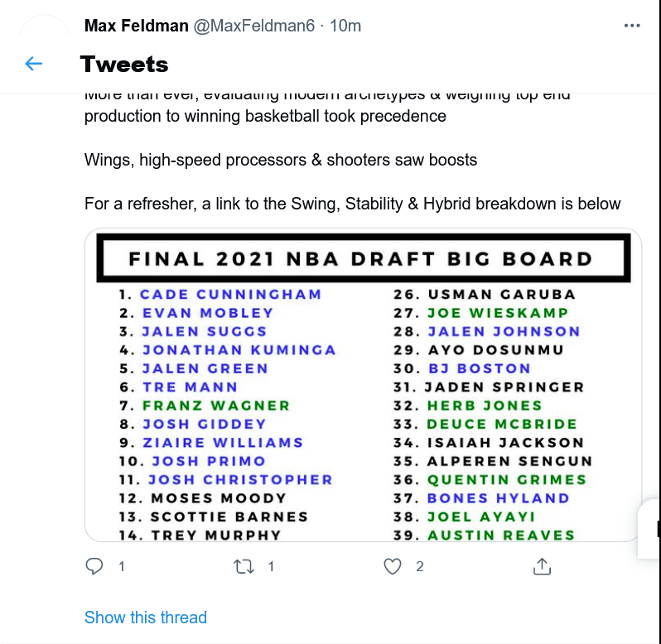Click the 'production to winning basketball' text line
Screen dimensions: 661x644
[x=265, y=116]
